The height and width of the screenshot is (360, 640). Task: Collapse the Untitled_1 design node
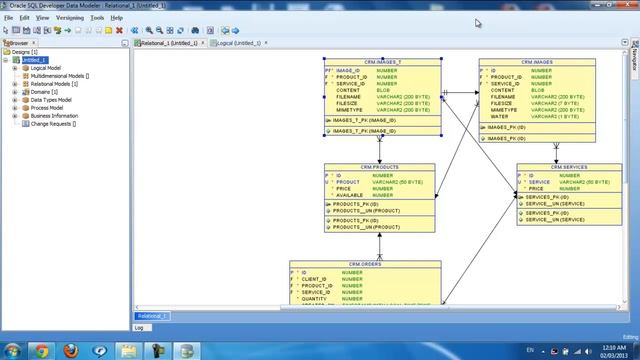[x=6, y=60]
